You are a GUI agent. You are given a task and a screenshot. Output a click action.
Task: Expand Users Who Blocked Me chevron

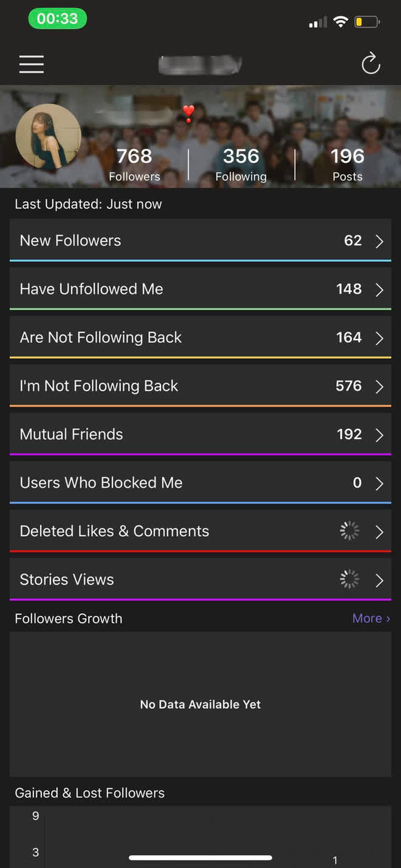coord(380,483)
